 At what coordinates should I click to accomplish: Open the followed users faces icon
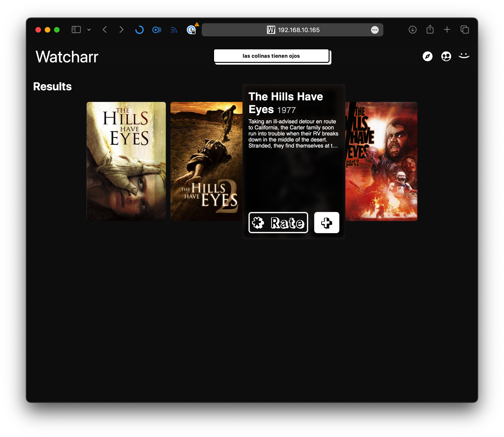click(x=446, y=56)
